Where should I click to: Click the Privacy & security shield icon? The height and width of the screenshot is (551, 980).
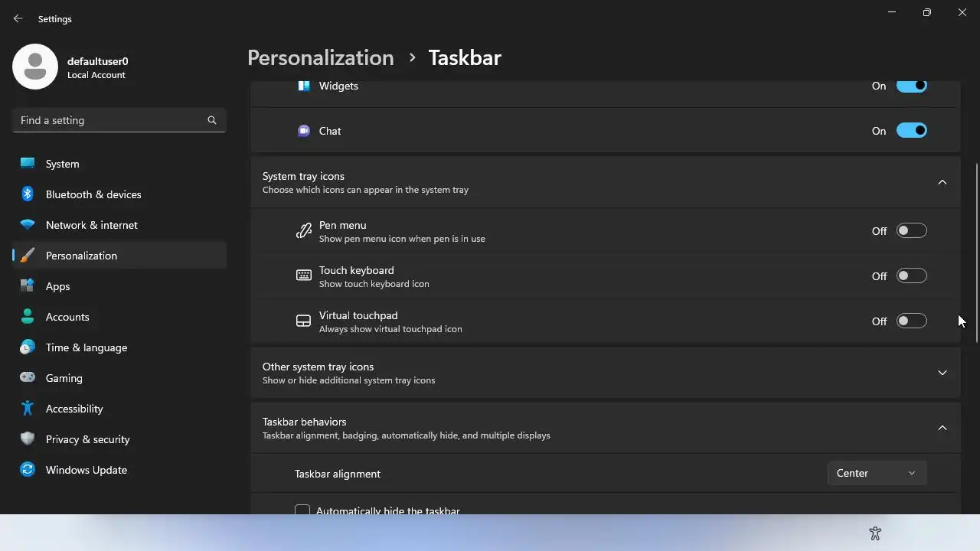pyautogui.click(x=28, y=439)
